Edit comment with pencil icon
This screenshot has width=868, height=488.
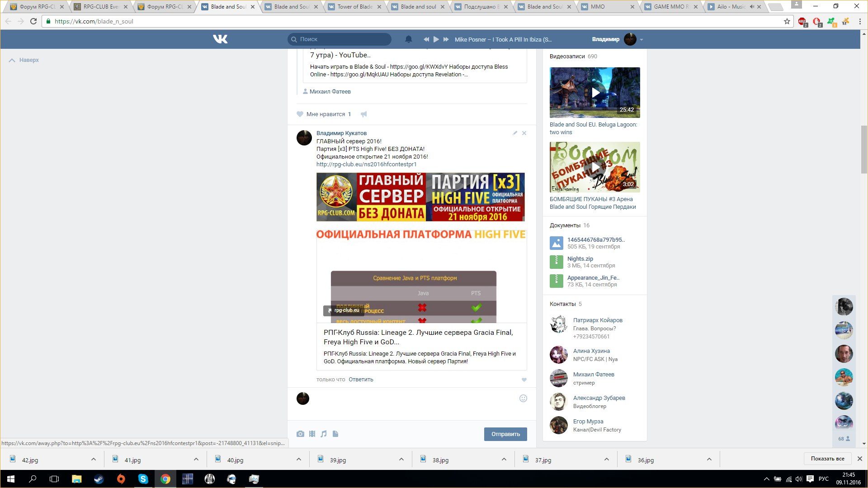pos(514,133)
